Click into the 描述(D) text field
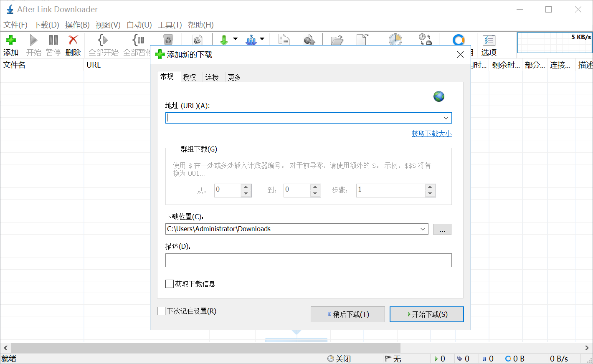 pyautogui.click(x=309, y=260)
